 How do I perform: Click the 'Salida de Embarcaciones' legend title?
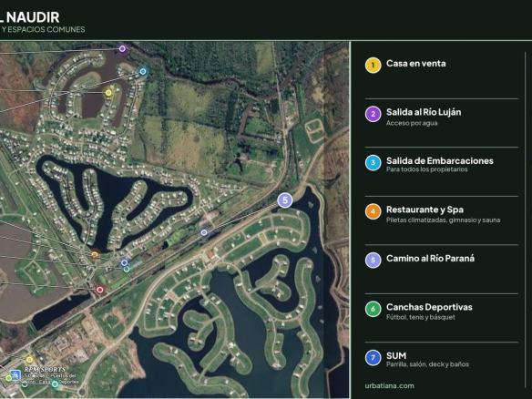tap(440, 161)
